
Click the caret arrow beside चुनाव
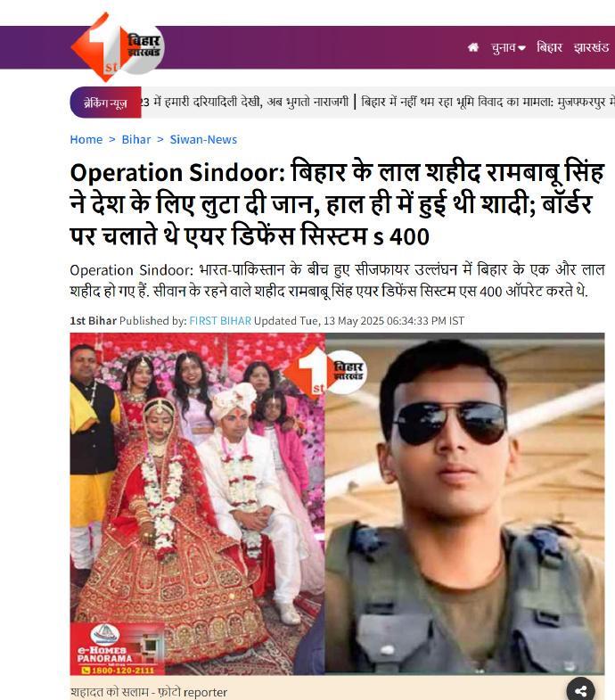[521, 48]
